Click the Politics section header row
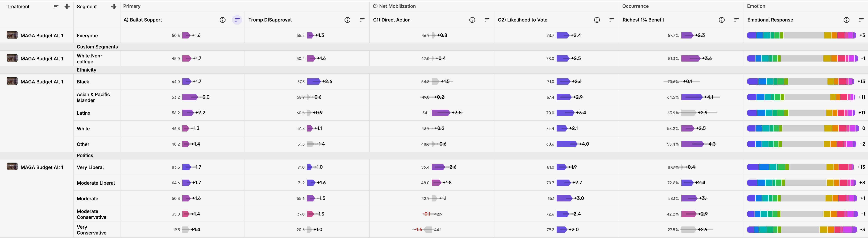 coord(85,155)
